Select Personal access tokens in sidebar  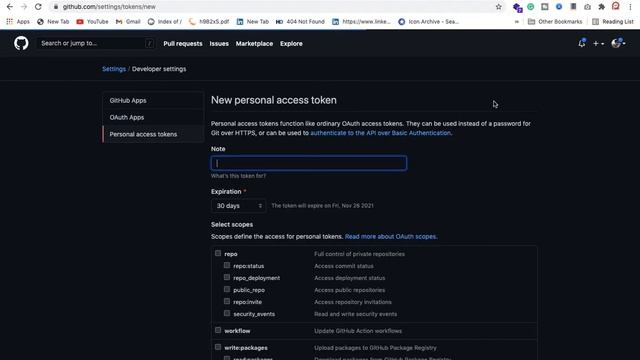coord(153,134)
